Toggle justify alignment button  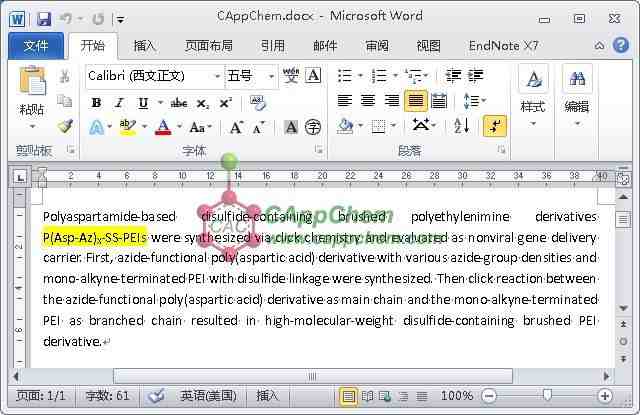[x=416, y=101]
